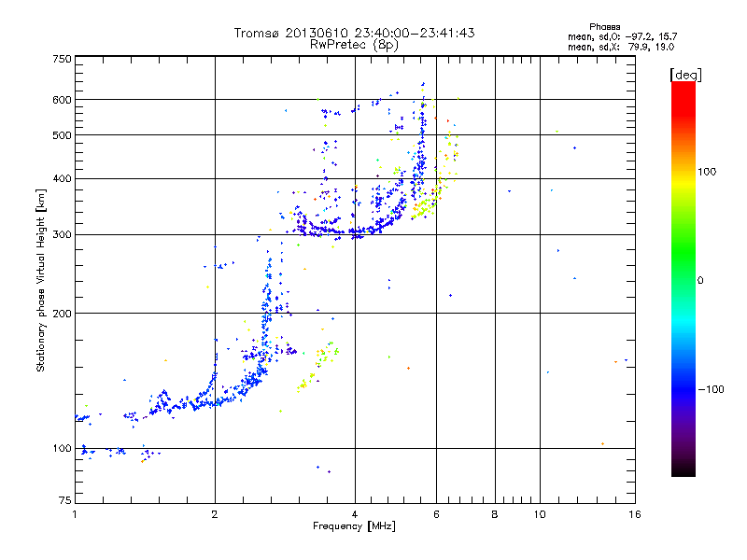
Task: Click the colorbar tick label '0'
Action: pyautogui.click(x=700, y=280)
